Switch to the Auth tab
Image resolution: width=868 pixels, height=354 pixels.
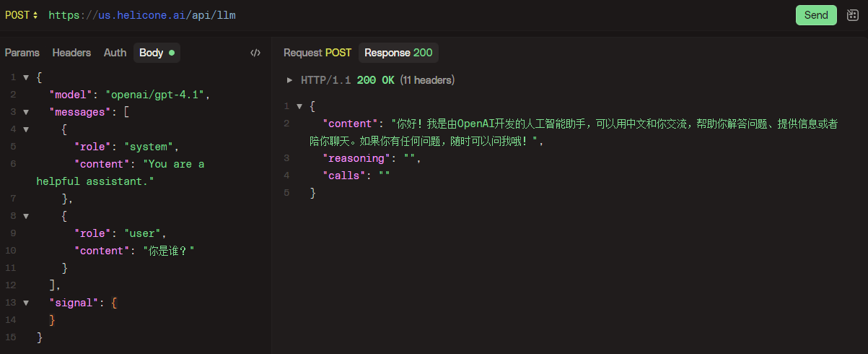pyautogui.click(x=115, y=53)
